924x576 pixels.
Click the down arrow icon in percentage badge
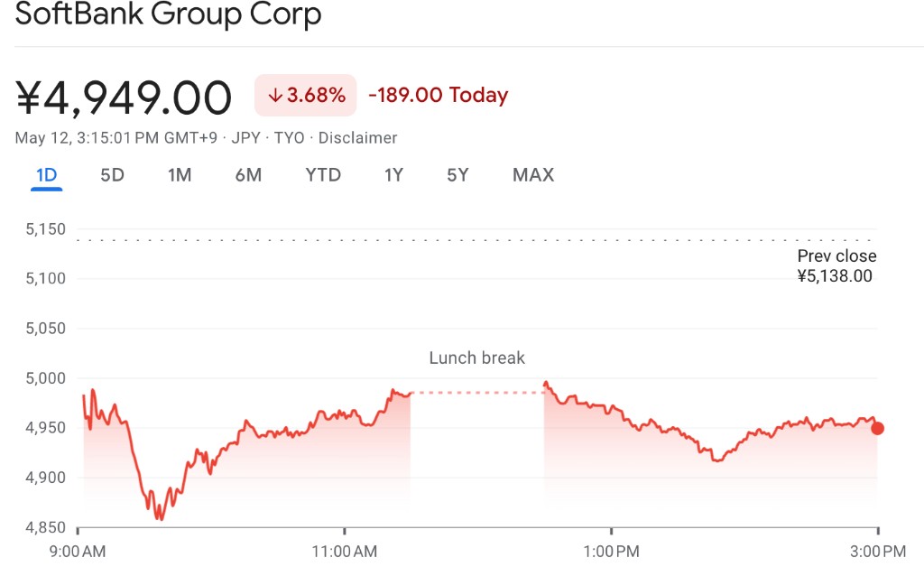tap(275, 96)
